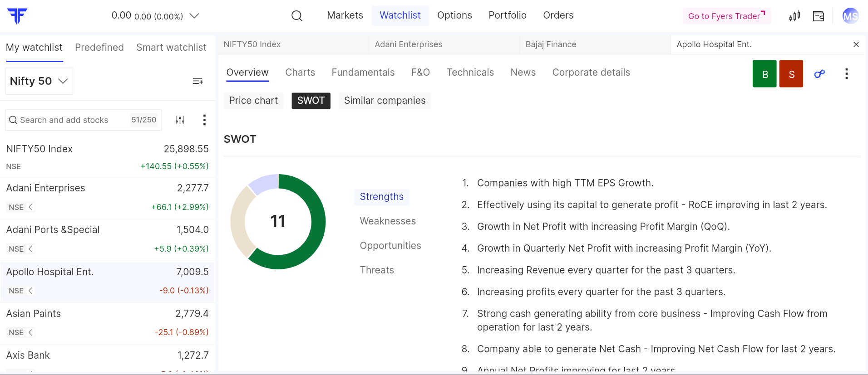Screen dimensions: 868x375
Task: Open the wallet funds icon
Action: (x=819, y=16)
